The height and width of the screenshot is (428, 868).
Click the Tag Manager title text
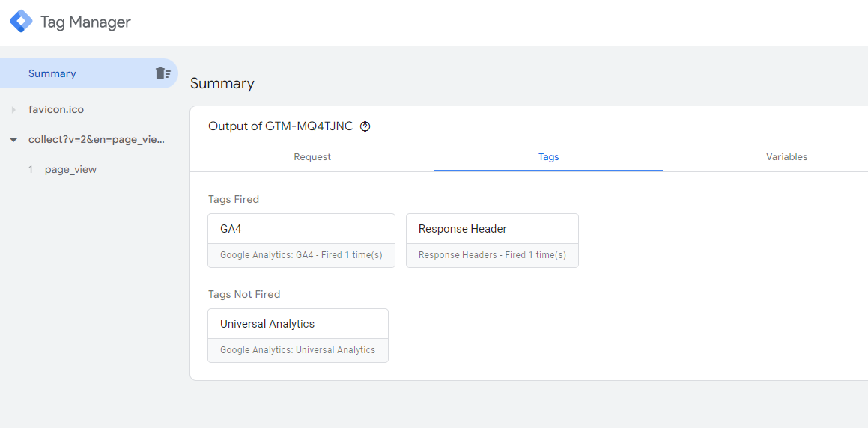(86, 22)
